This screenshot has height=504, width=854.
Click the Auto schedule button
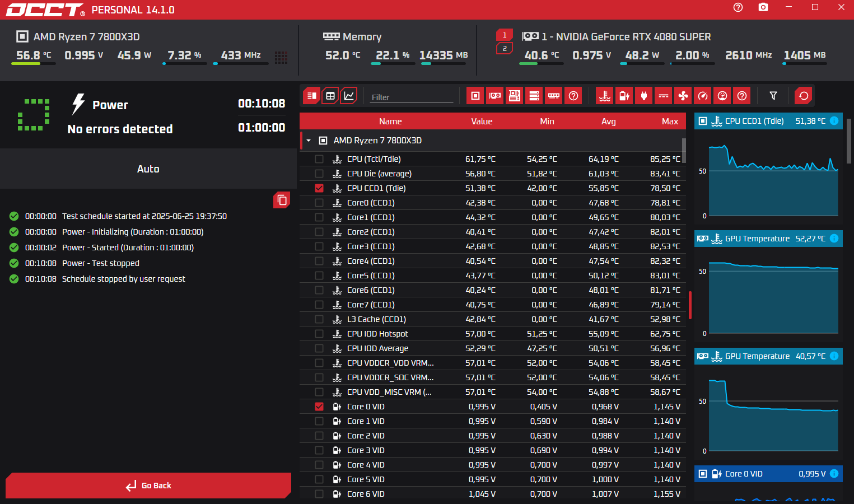coord(148,169)
